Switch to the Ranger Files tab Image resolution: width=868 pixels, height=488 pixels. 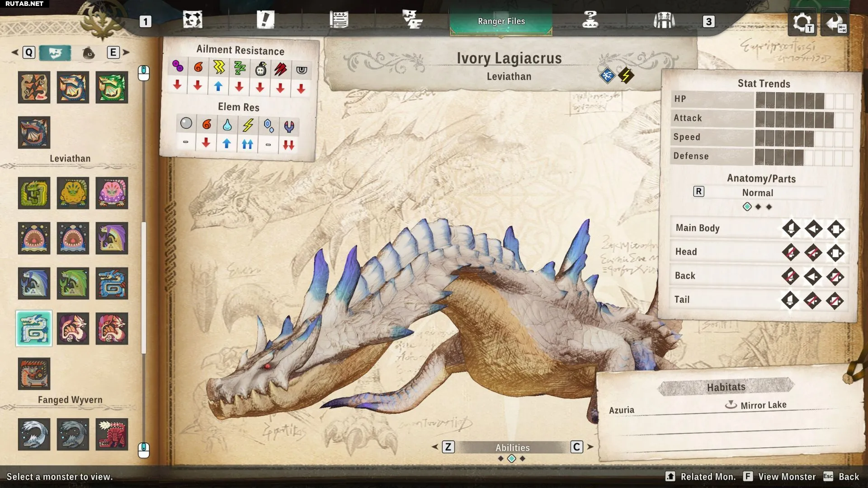[x=501, y=21]
